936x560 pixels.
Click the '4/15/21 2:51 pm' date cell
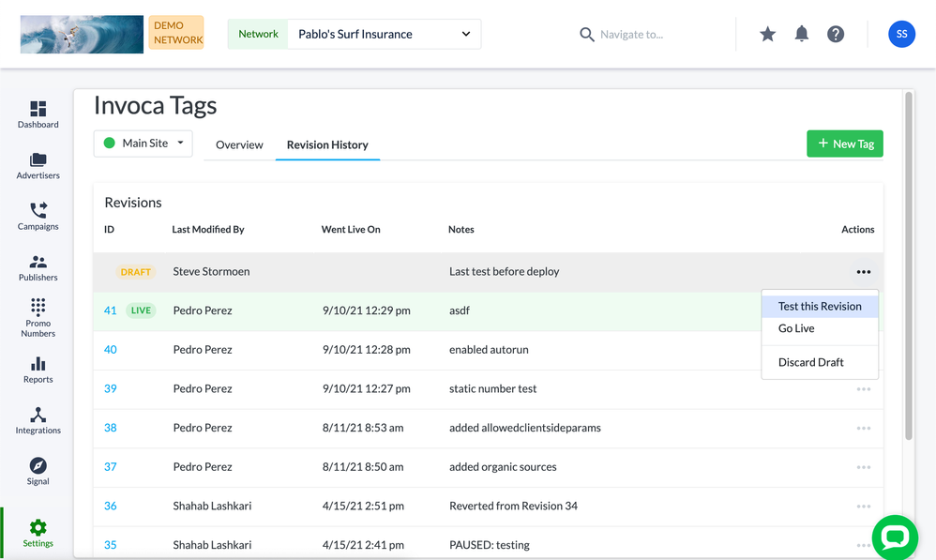pyautogui.click(x=363, y=506)
